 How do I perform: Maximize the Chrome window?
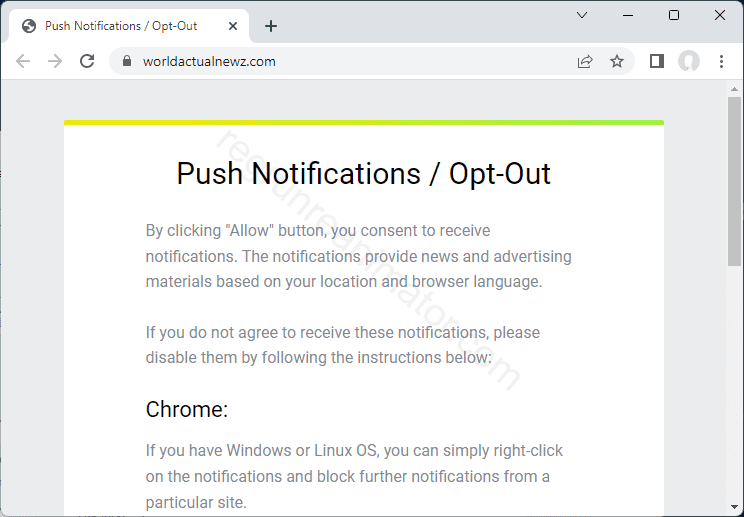[674, 15]
